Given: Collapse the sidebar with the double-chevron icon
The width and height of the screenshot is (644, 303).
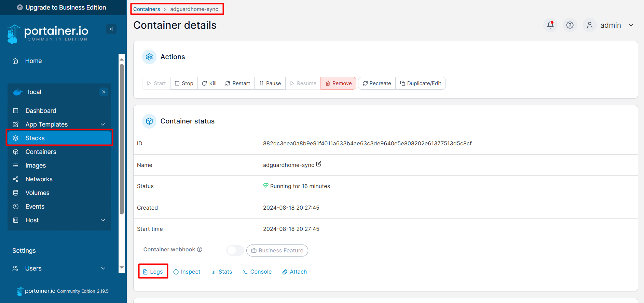Looking at the screenshot, I should [111, 29].
